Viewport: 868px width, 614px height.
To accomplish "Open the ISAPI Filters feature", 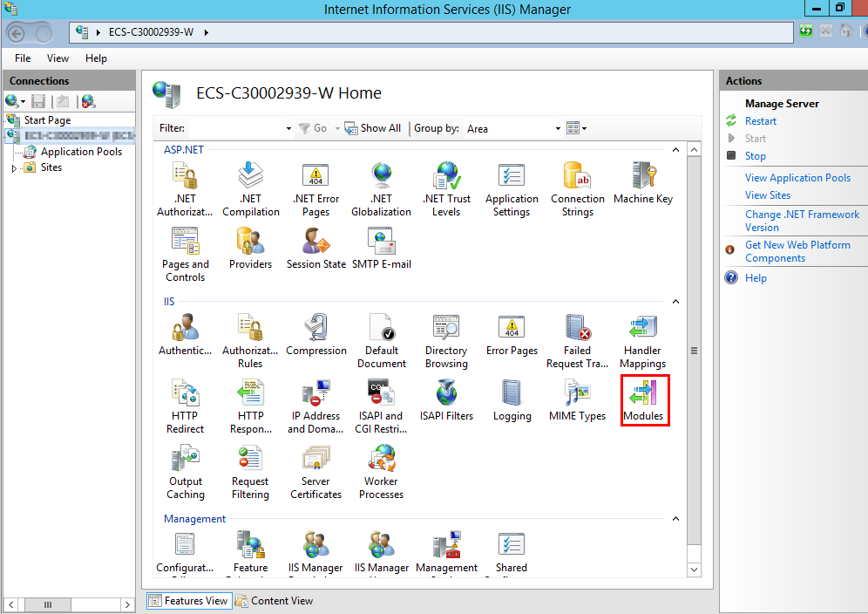I will [x=446, y=400].
